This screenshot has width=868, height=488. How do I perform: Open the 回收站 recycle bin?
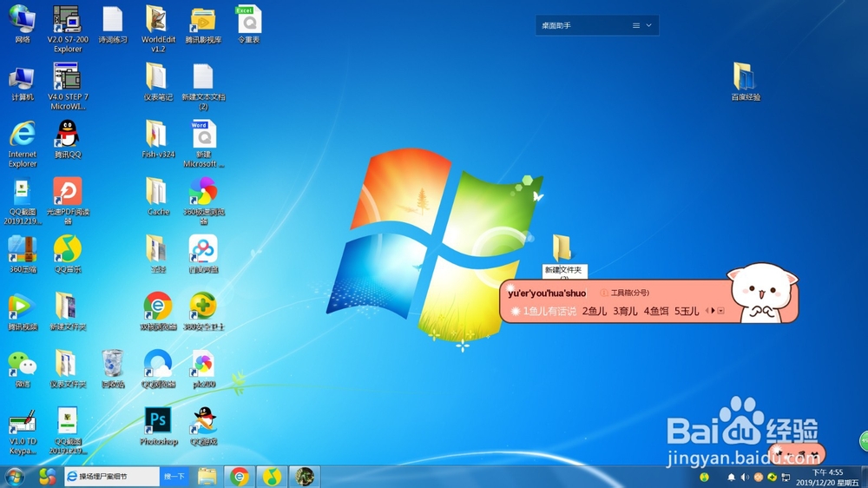tap(113, 369)
